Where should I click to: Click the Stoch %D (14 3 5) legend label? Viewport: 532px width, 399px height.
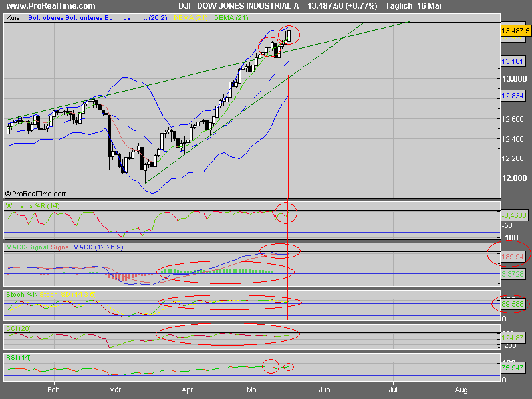tap(68, 295)
